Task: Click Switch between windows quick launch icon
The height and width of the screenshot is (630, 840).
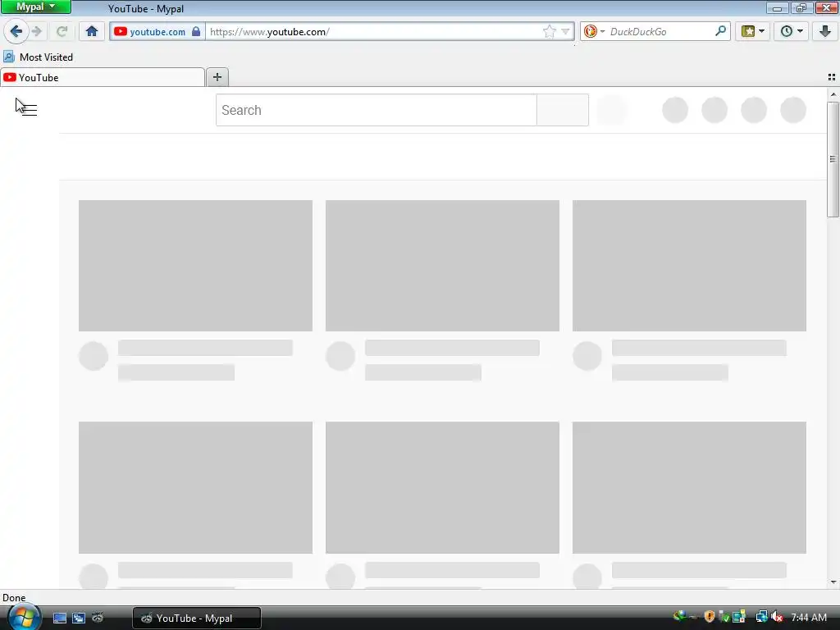Action: click(78, 618)
